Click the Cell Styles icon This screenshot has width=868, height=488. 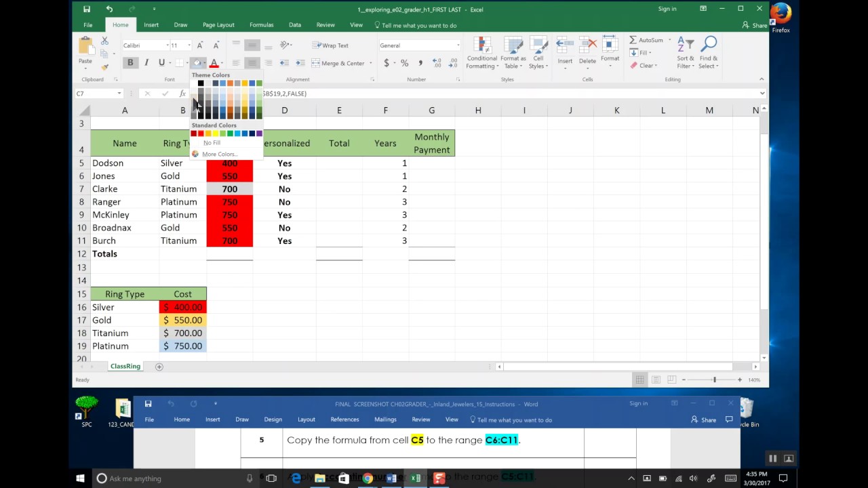[538, 45]
